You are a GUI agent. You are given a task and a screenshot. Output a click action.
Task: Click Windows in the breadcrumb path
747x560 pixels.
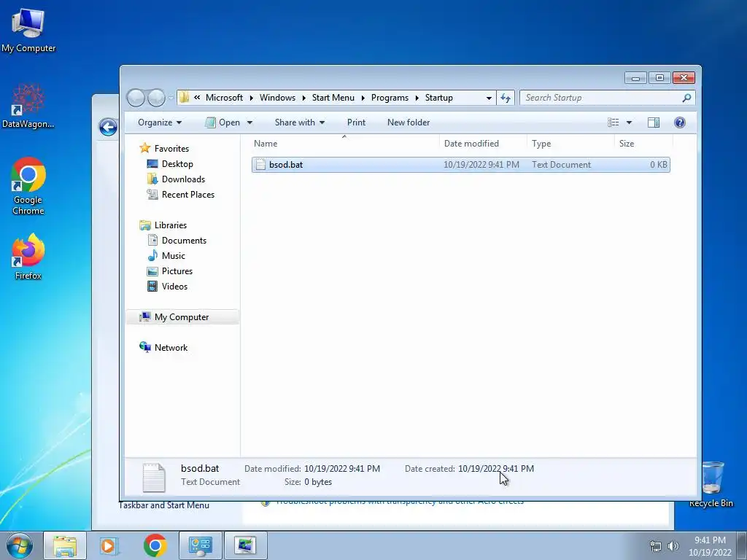pos(277,98)
